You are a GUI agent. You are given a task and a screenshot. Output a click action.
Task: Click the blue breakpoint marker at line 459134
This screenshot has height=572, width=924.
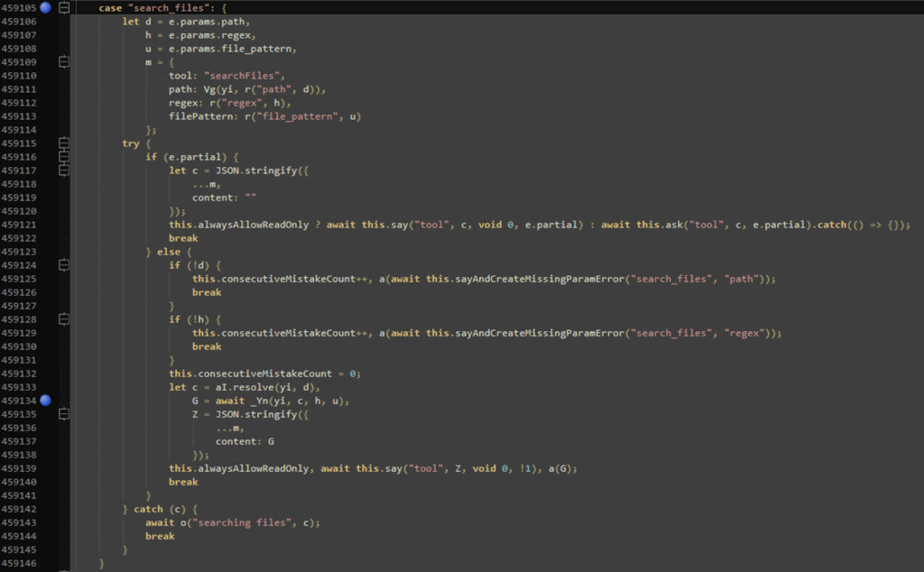45,401
